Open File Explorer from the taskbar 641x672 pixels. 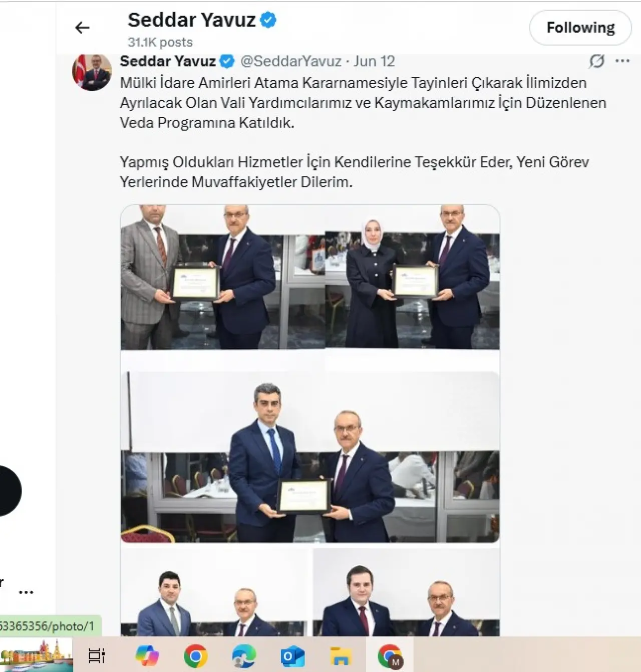[x=341, y=656]
